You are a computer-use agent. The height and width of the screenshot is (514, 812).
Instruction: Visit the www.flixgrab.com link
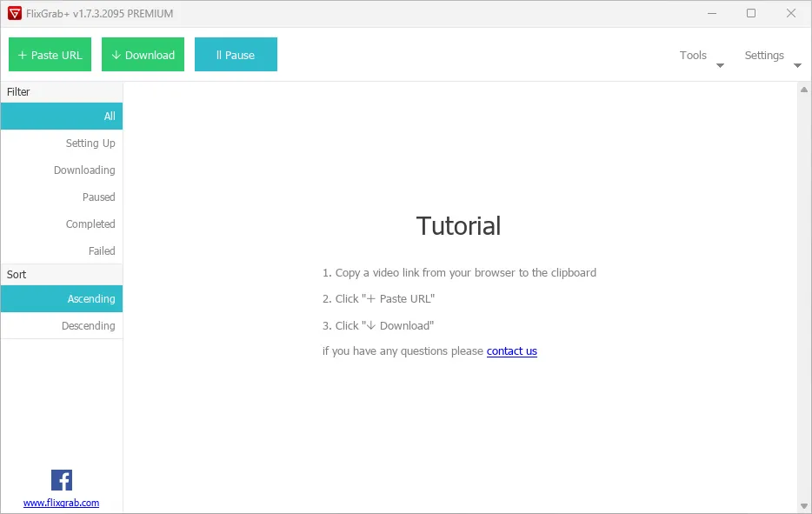[61, 503]
